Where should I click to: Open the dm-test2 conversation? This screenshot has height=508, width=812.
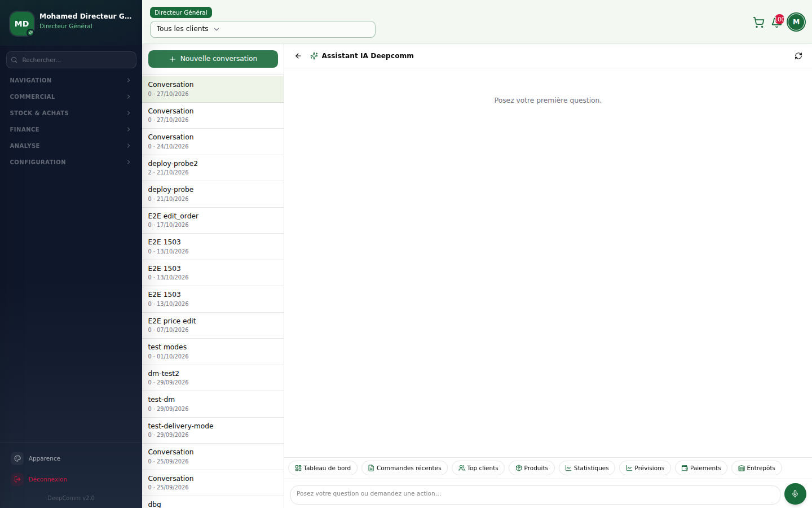coord(213,378)
